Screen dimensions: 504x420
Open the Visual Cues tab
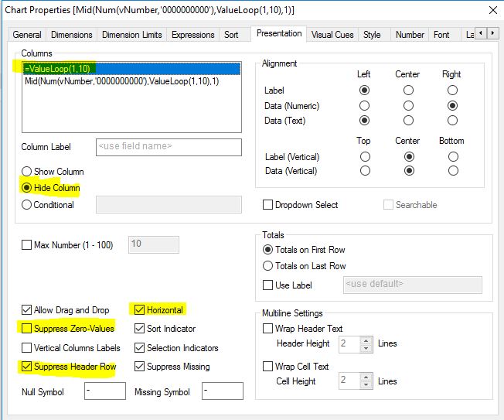pyautogui.click(x=332, y=35)
